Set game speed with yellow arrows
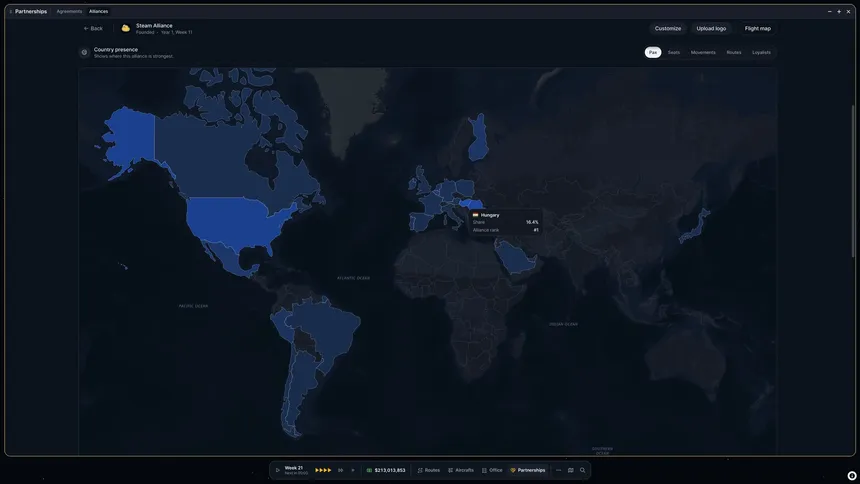 (x=323, y=470)
